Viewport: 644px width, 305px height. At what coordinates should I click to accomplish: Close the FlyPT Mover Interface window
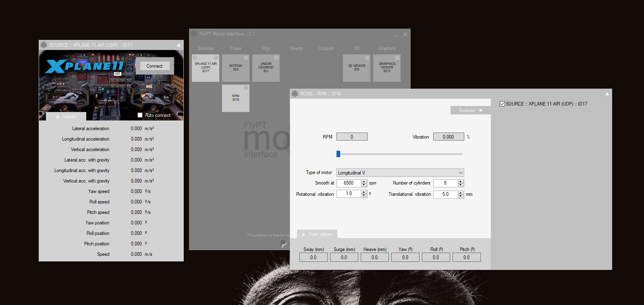point(405,34)
